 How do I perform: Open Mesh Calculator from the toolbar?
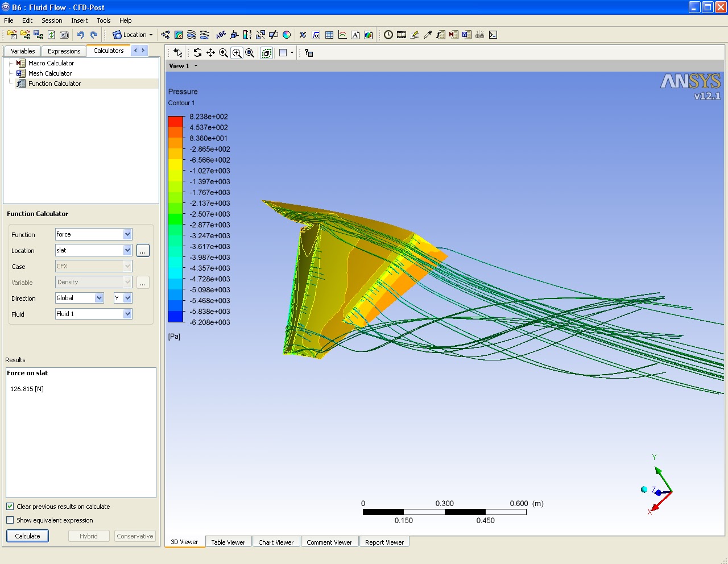(x=467, y=35)
